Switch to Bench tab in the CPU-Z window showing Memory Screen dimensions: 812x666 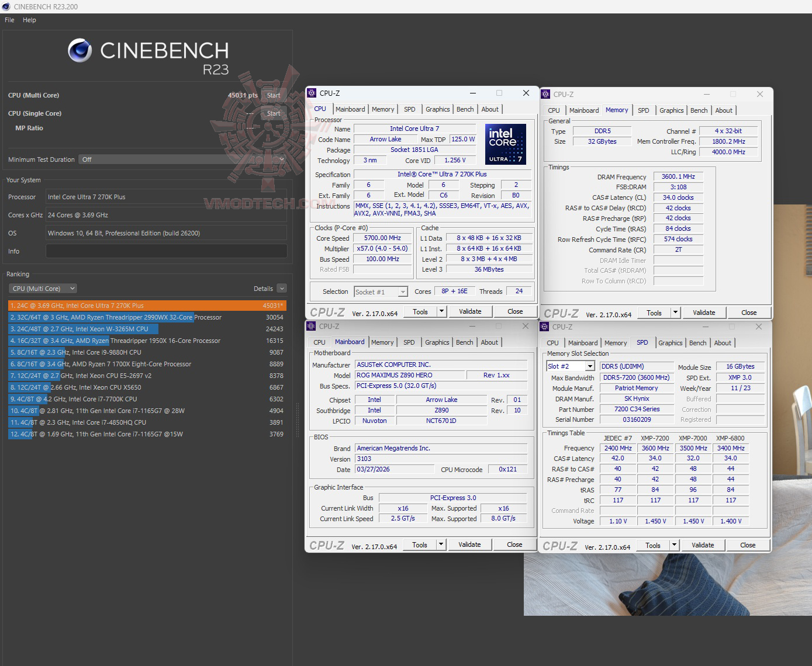(x=699, y=110)
